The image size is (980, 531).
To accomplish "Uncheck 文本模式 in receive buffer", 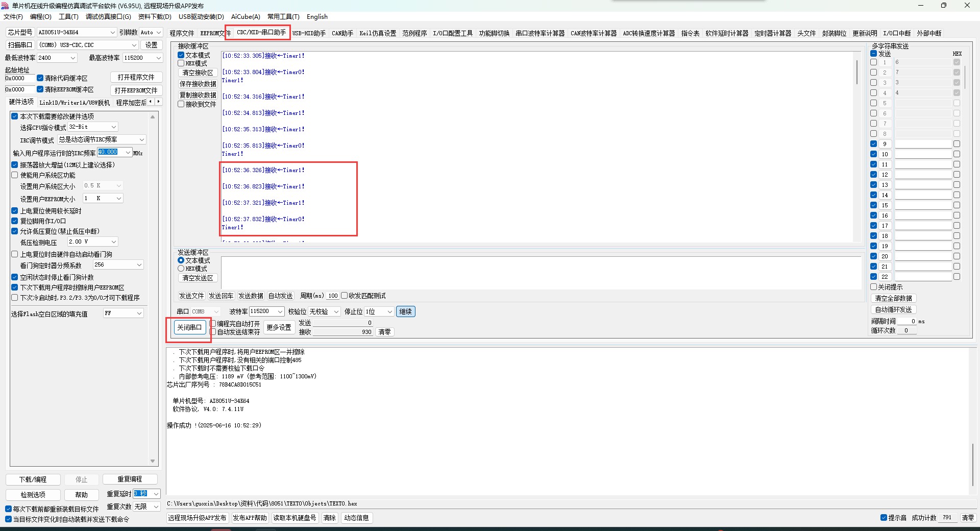I will pyautogui.click(x=181, y=55).
